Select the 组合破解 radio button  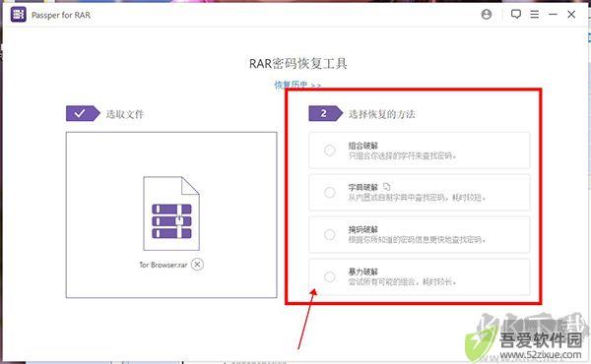coord(329,151)
